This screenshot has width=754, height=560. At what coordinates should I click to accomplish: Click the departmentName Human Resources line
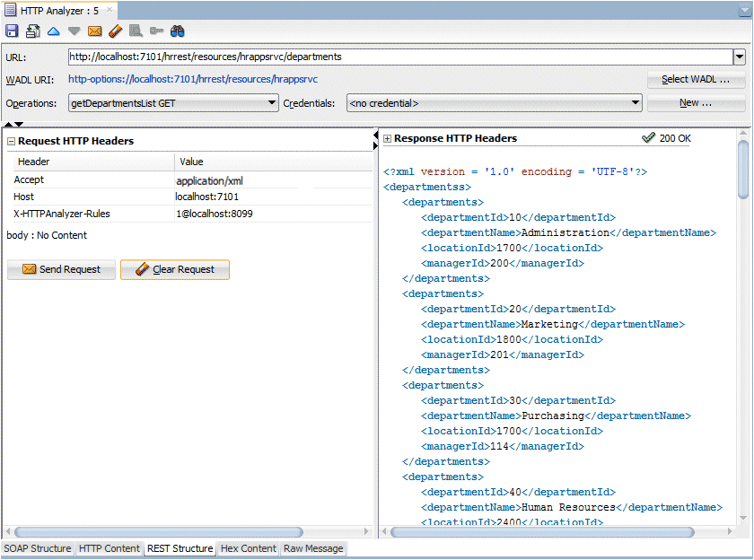point(572,508)
